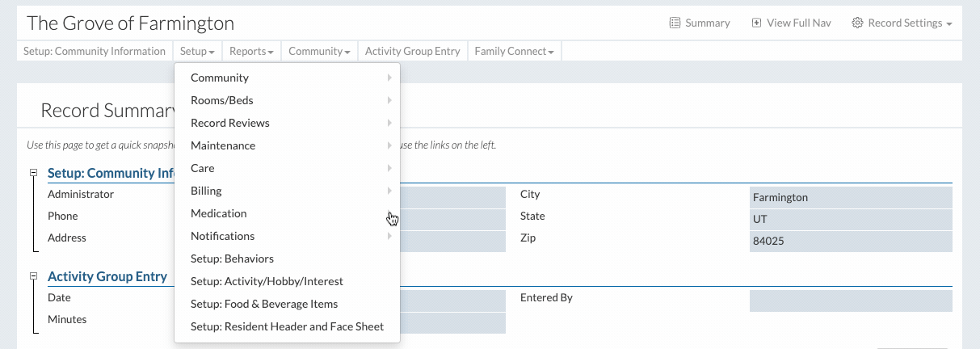Select Medication menu item
This screenshot has height=349, width=980.
219,213
